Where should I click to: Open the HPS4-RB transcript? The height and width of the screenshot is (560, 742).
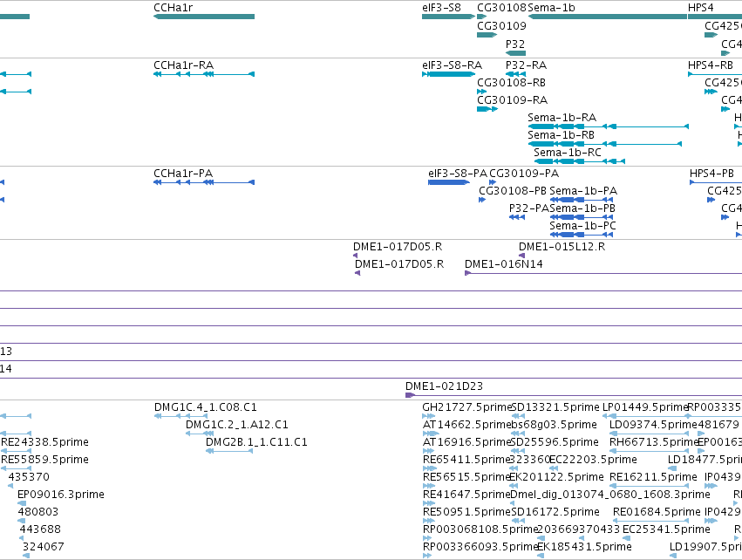click(715, 74)
